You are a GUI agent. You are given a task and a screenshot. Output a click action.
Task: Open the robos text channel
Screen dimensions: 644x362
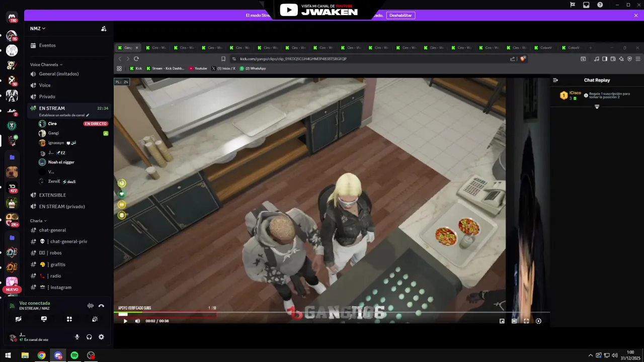(x=69, y=253)
